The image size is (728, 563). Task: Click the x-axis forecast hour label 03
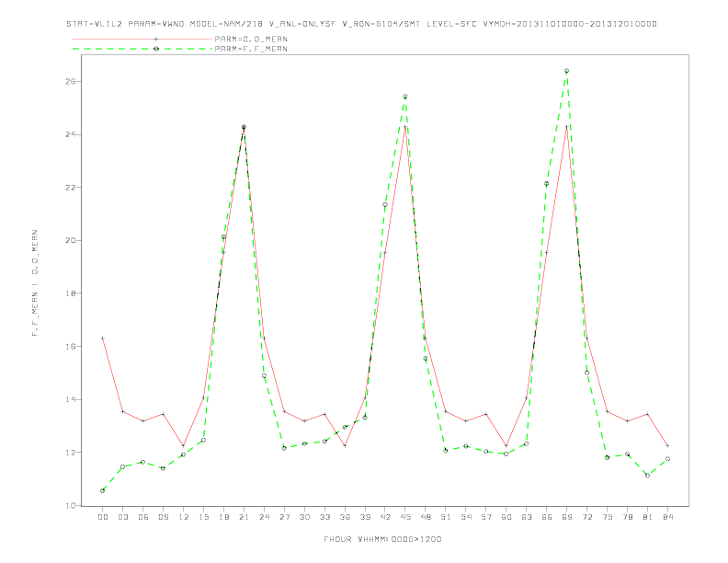coord(122,517)
